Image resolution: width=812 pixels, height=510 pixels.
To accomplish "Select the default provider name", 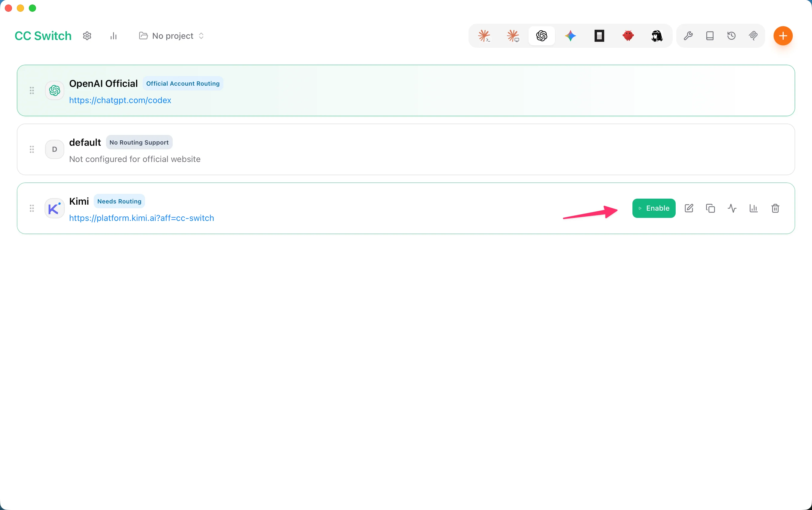I will (85, 142).
